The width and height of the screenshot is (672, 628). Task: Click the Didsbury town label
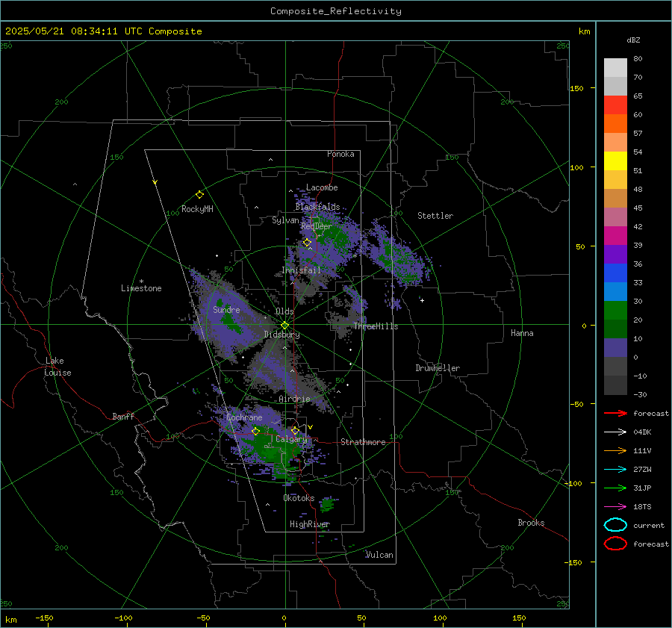tap(281, 335)
